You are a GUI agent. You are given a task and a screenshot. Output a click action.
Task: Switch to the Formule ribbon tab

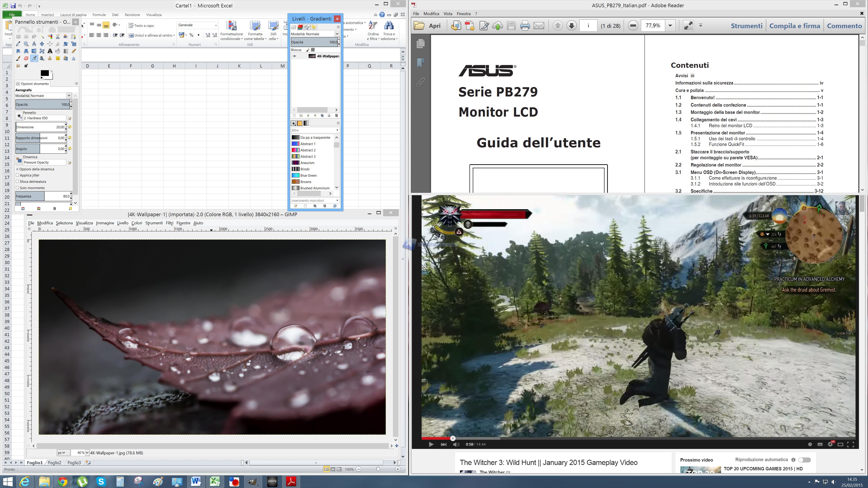(x=99, y=15)
